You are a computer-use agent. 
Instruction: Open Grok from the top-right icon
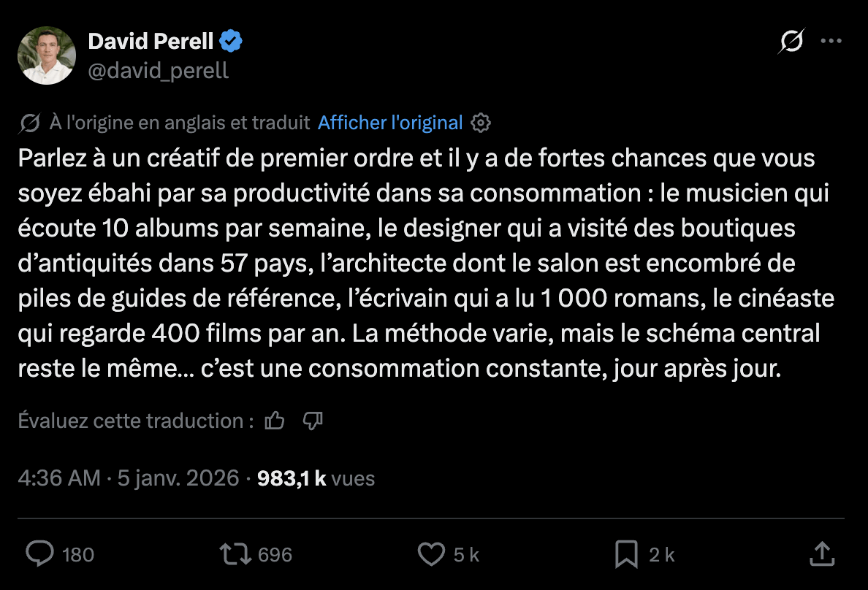792,42
